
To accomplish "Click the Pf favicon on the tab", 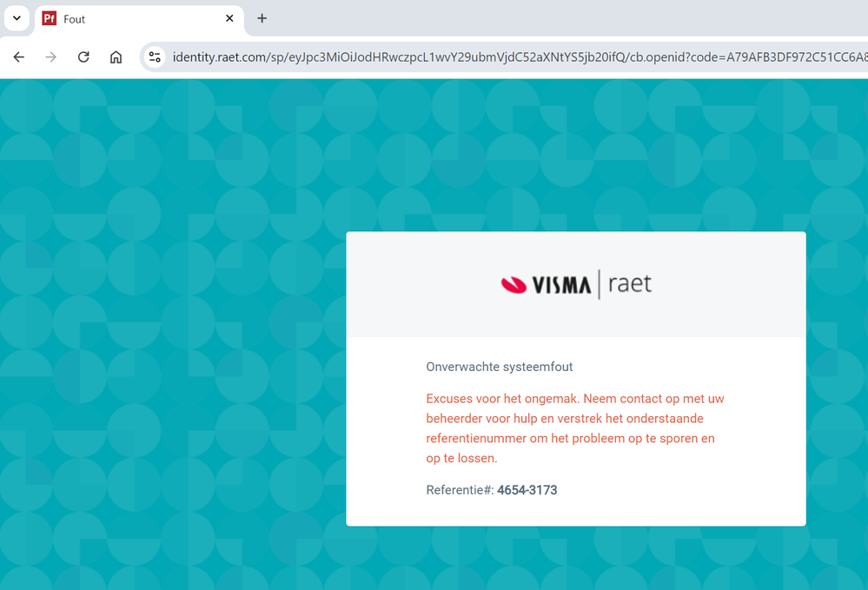I will tap(50, 19).
